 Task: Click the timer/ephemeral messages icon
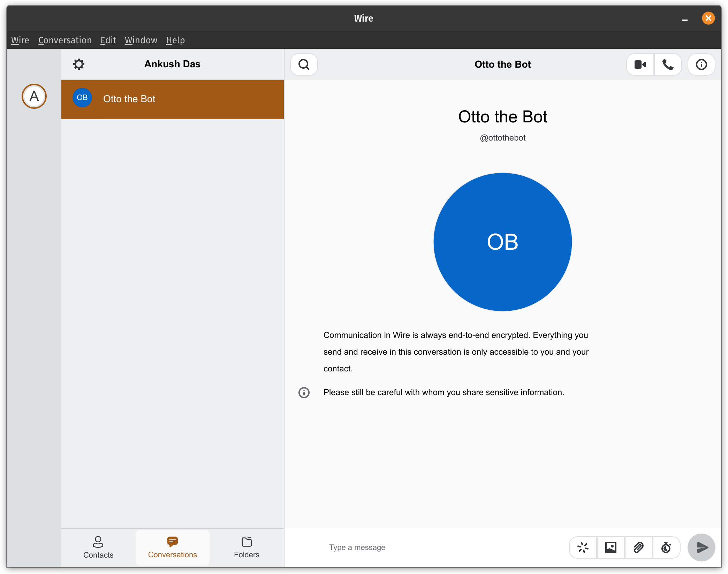click(667, 547)
